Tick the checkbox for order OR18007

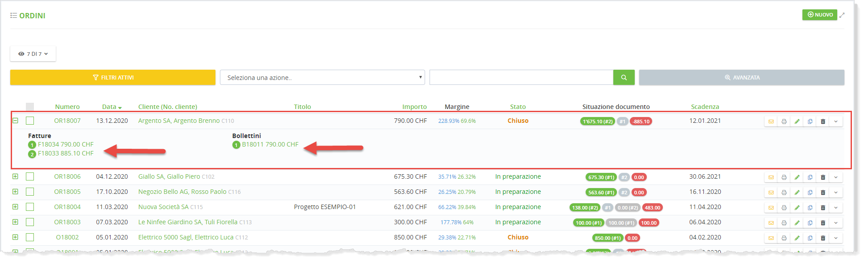[x=30, y=121]
